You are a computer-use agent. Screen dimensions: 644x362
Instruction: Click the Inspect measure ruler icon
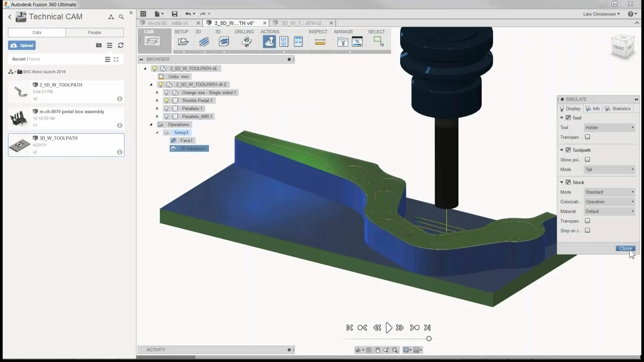tap(320, 42)
